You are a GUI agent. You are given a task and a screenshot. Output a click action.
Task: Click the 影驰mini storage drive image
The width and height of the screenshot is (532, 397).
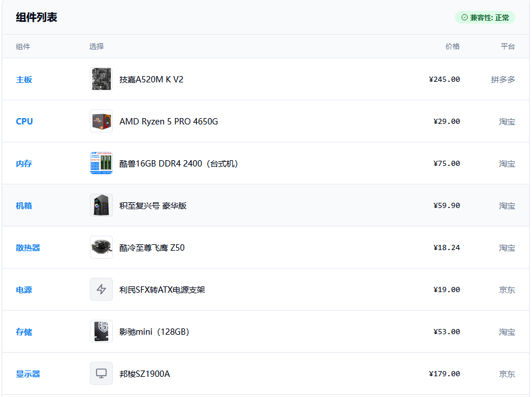click(x=101, y=332)
